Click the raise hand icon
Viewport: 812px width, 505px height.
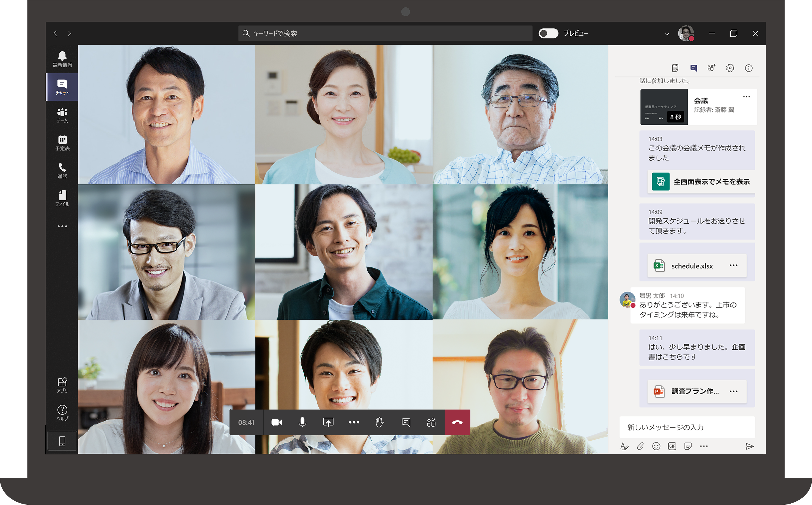(x=380, y=422)
